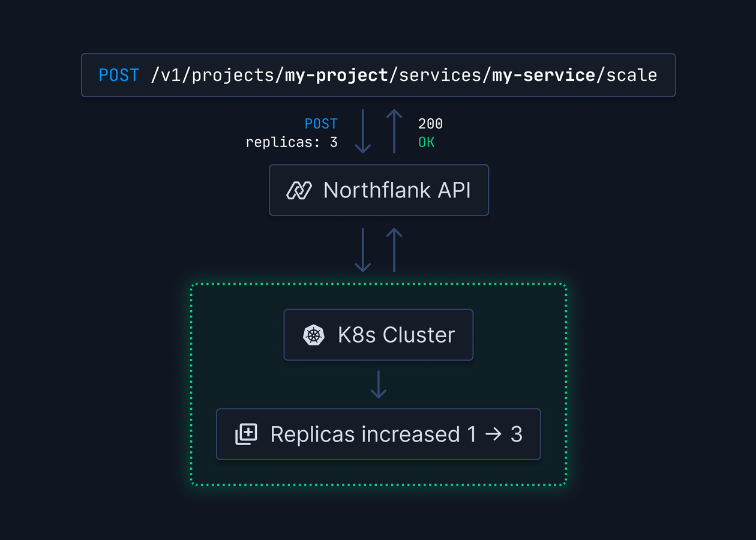Click the POST endpoint URL bar

tap(379, 75)
